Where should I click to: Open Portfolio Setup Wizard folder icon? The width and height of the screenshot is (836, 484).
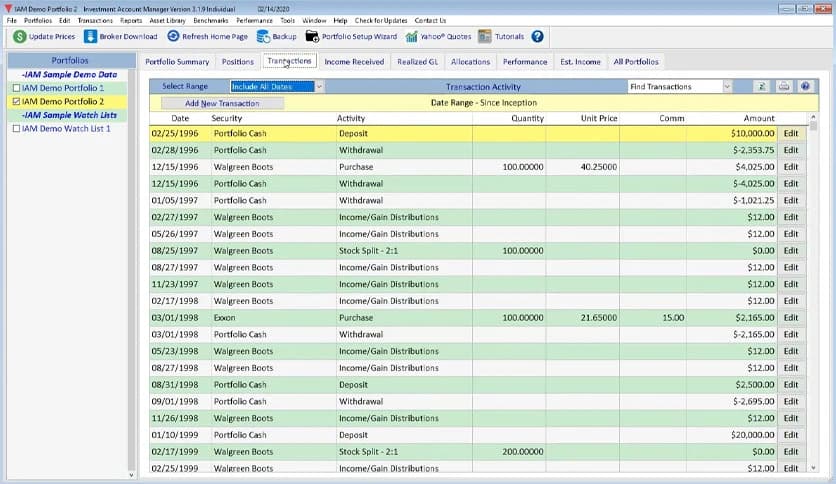pos(312,36)
